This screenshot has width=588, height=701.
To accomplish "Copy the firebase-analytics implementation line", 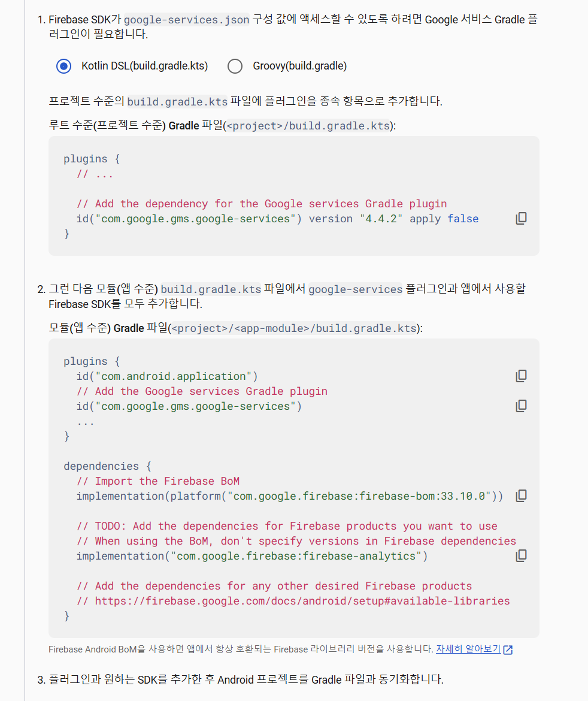I will click(x=521, y=555).
